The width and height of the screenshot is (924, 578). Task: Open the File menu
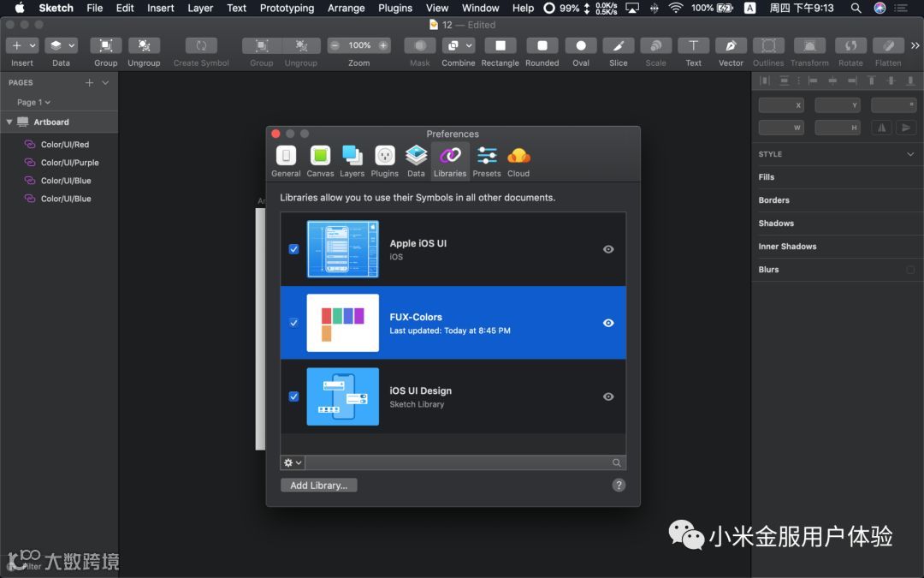(x=94, y=8)
